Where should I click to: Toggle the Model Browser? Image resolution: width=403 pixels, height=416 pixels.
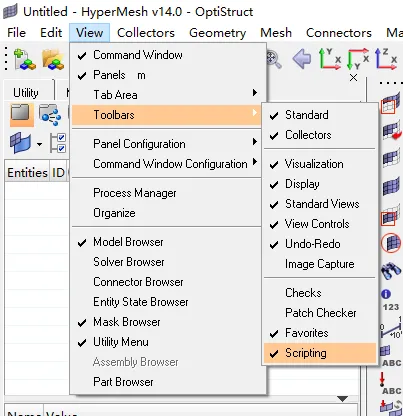tap(168, 242)
